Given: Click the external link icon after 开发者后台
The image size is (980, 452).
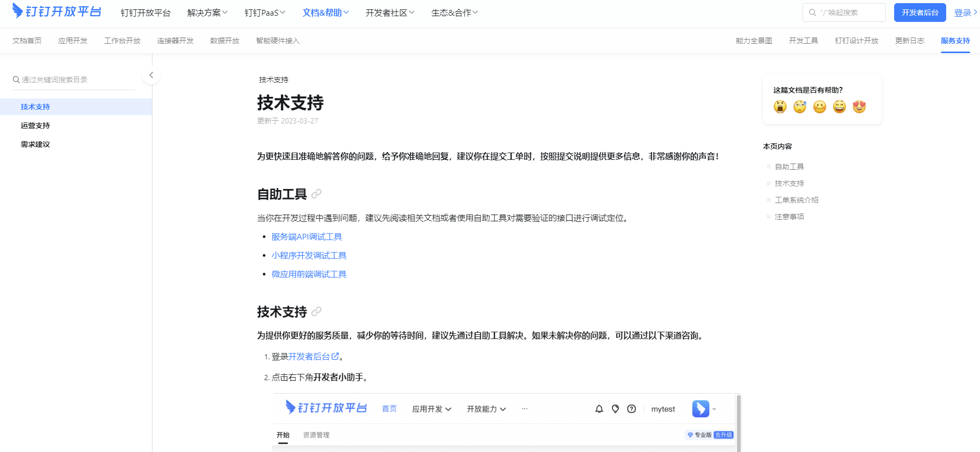Looking at the screenshot, I should (x=335, y=356).
